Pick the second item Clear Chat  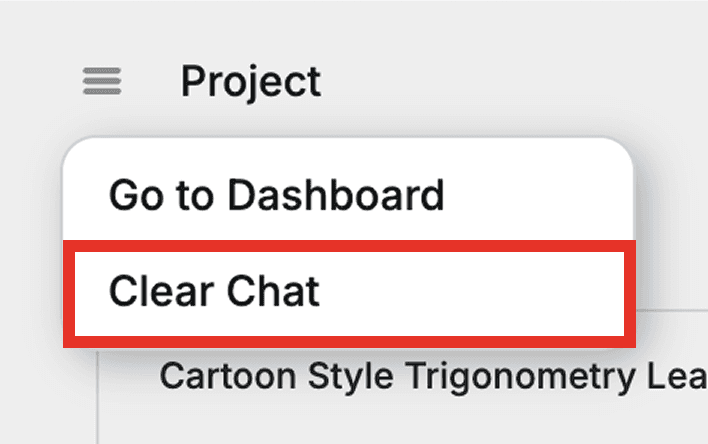214,291
